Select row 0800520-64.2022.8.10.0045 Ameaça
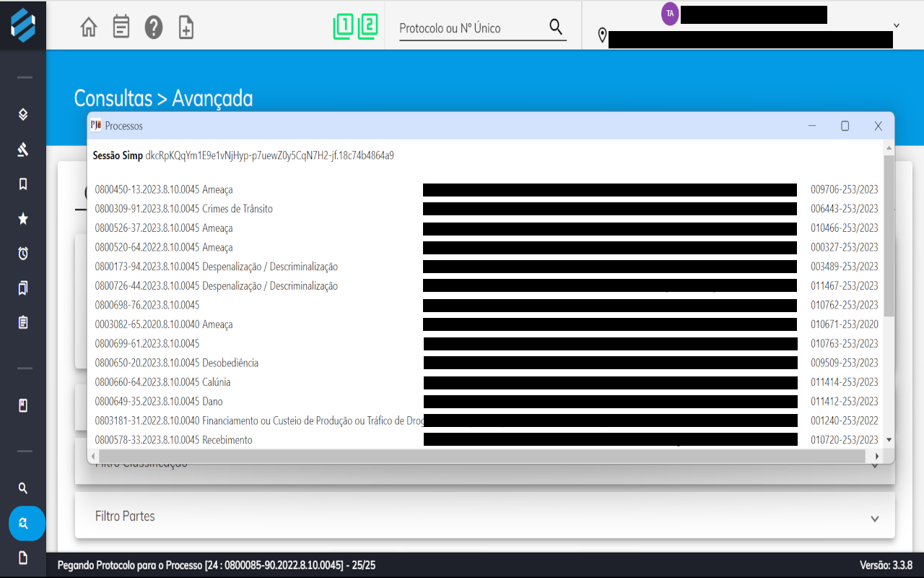The image size is (924, 578). [487, 248]
